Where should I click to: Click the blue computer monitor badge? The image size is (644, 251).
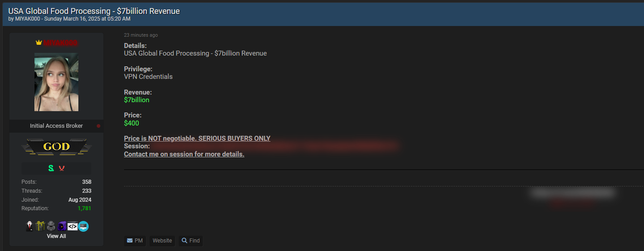(83, 226)
